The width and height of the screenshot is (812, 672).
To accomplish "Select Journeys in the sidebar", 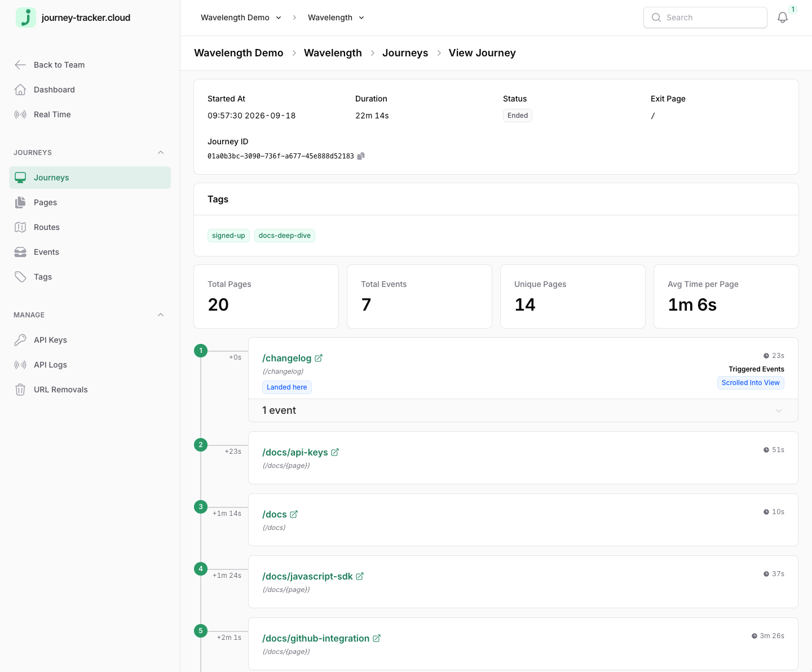I will 90,178.
